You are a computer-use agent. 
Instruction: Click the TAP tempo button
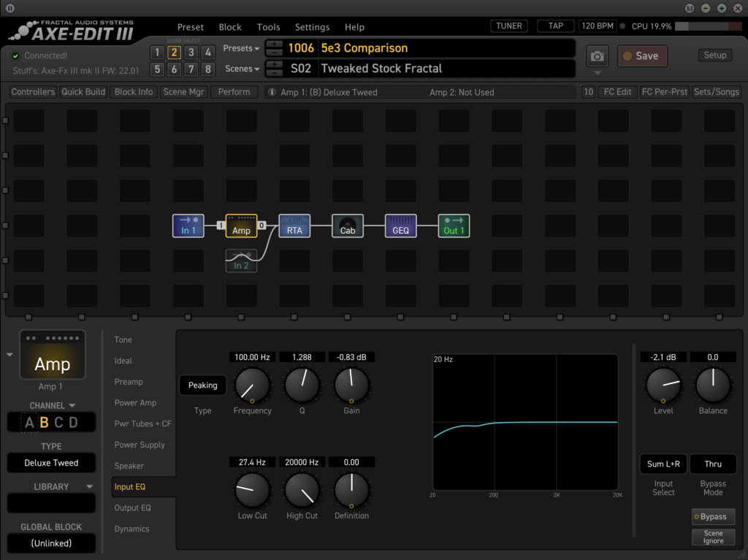point(556,26)
